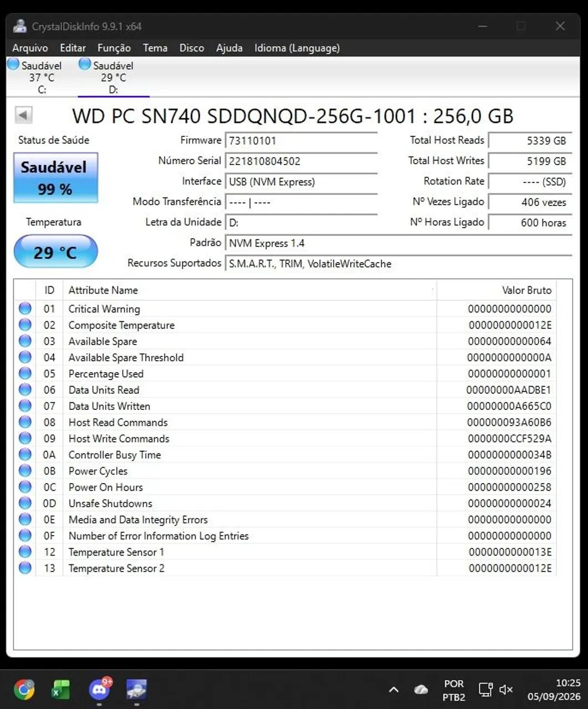Click the muted volume tray icon

[505, 690]
